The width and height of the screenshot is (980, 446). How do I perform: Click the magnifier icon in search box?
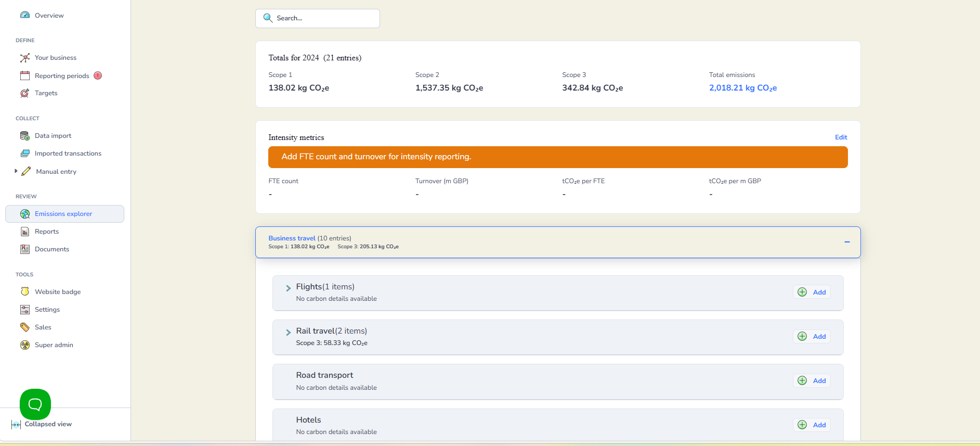(268, 18)
